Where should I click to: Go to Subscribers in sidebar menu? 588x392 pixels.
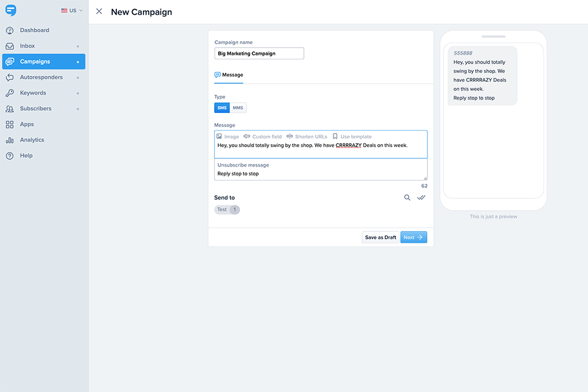35,109
